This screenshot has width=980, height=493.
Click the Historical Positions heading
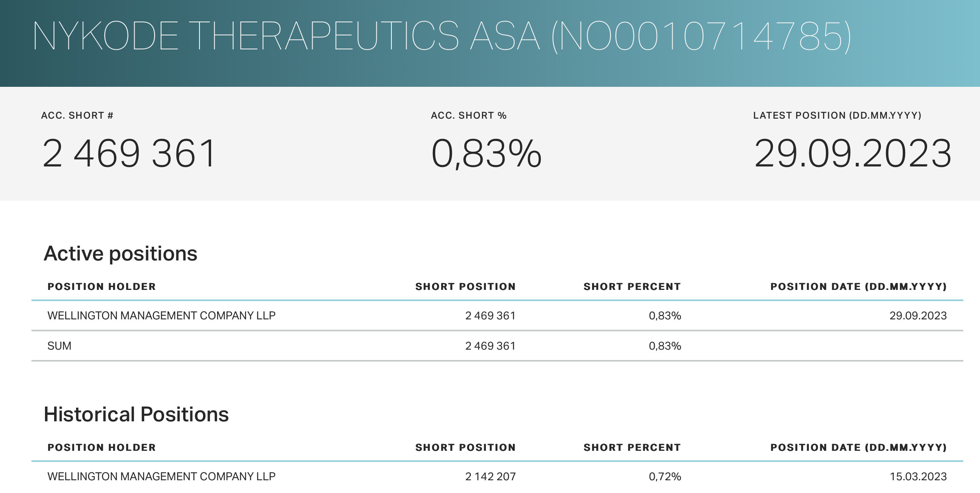[136, 414]
